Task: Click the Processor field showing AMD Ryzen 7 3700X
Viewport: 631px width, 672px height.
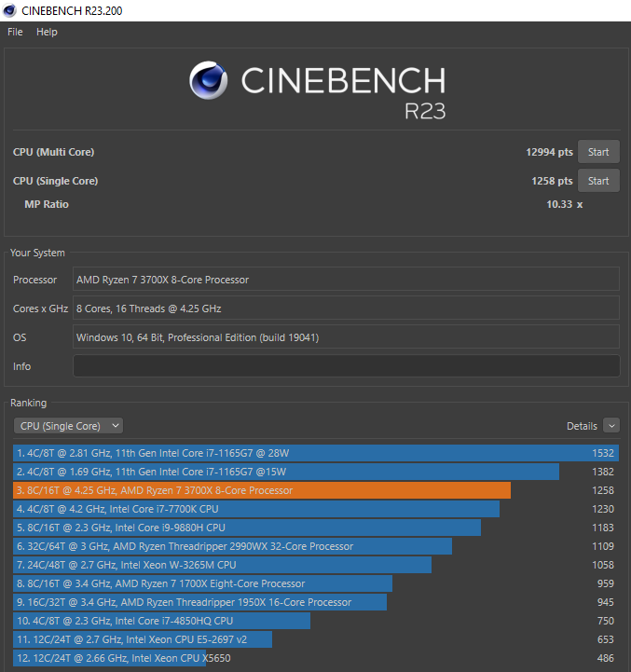Action: 347,280
